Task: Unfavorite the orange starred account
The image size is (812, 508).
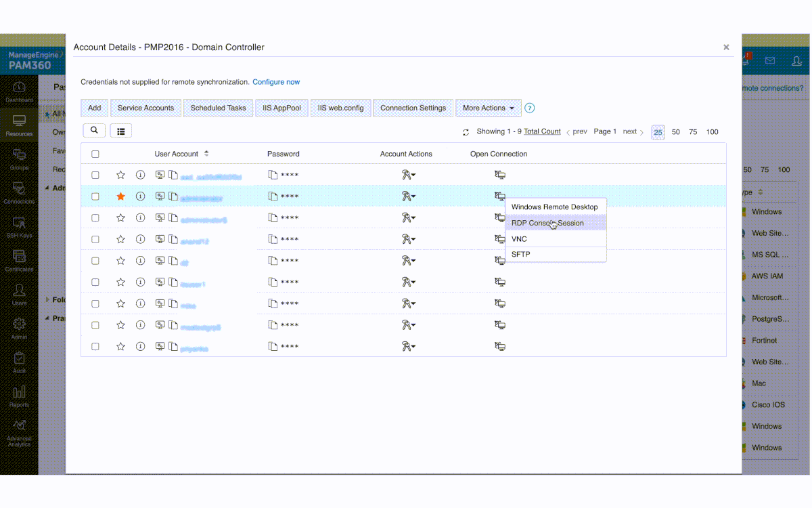Action: coord(120,196)
